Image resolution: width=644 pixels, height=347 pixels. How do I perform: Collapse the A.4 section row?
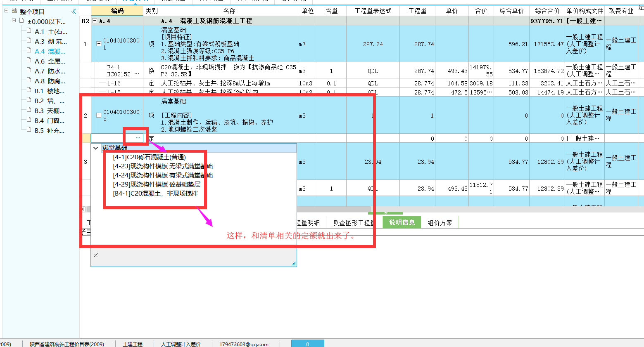[95, 21]
